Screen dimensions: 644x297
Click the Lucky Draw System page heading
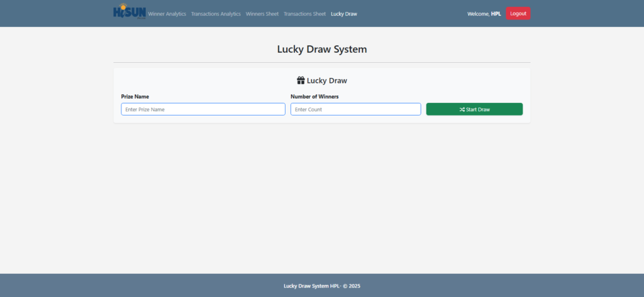tap(321, 49)
